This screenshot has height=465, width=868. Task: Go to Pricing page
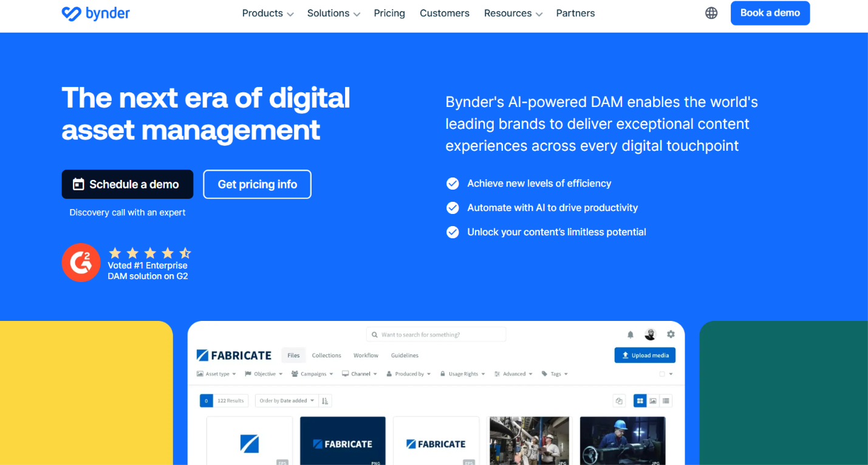point(389,13)
